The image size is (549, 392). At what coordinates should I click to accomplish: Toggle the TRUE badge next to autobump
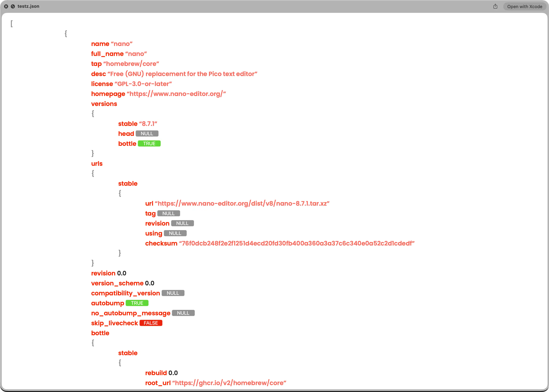[x=137, y=303]
